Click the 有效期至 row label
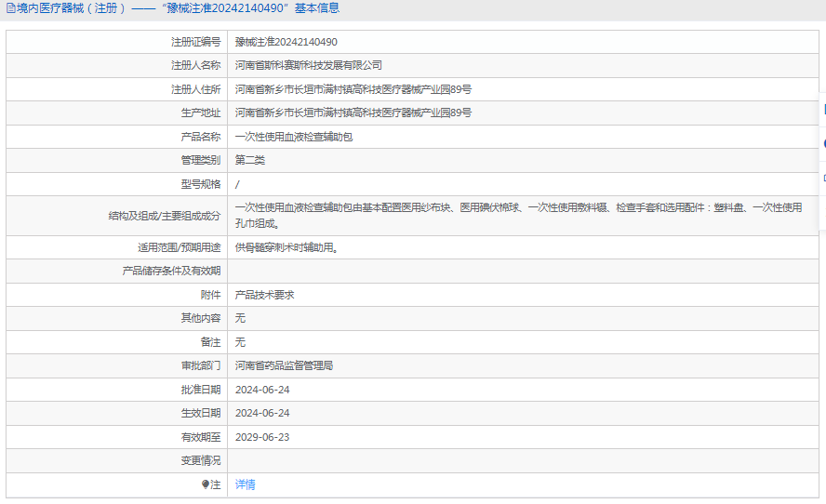Image resolution: width=826 pixels, height=504 pixels. point(201,437)
